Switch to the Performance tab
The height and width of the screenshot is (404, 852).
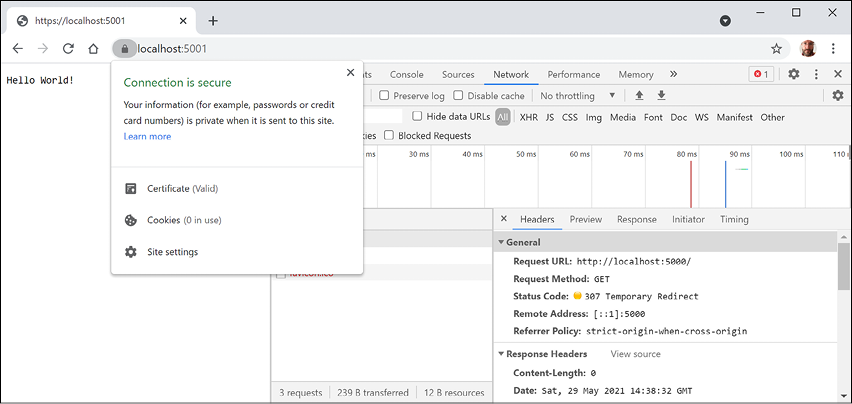[x=573, y=74]
